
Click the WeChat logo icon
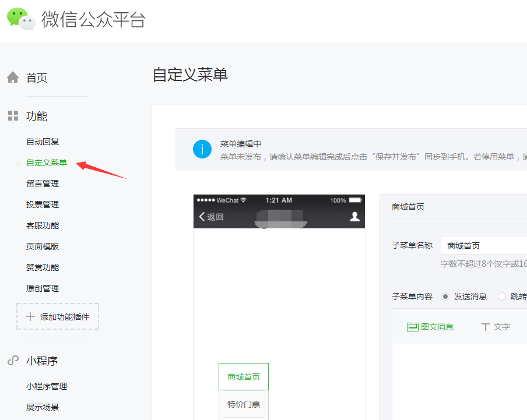21,19
